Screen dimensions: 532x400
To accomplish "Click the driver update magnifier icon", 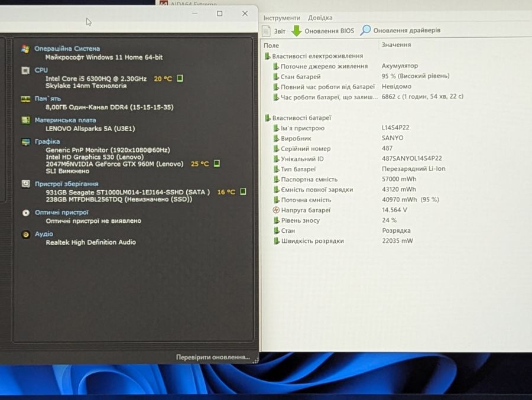I will pos(365,30).
